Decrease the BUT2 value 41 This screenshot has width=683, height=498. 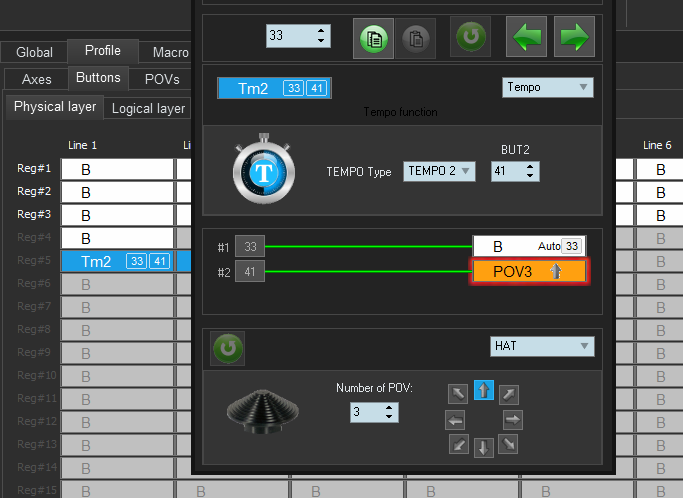[x=530, y=176]
